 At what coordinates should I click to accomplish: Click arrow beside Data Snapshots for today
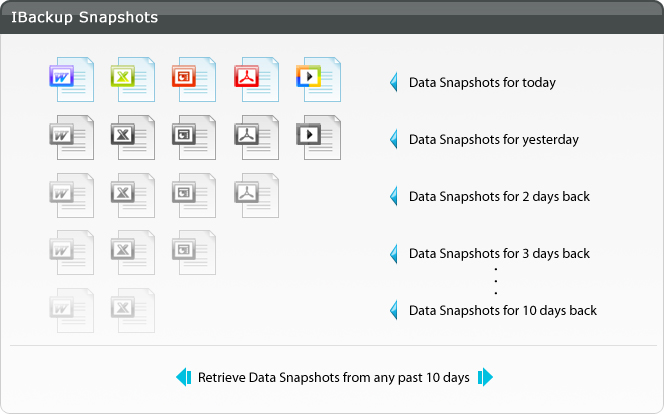click(x=394, y=82)
